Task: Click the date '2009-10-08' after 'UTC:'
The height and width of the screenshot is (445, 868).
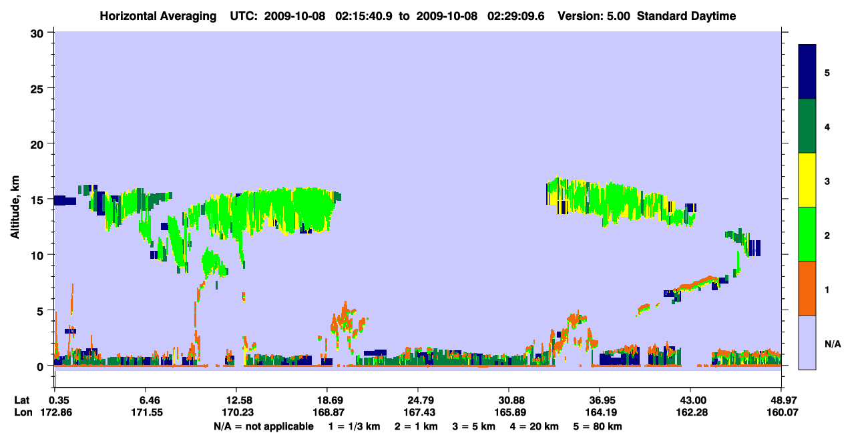Action: click(x=295, y=16)
